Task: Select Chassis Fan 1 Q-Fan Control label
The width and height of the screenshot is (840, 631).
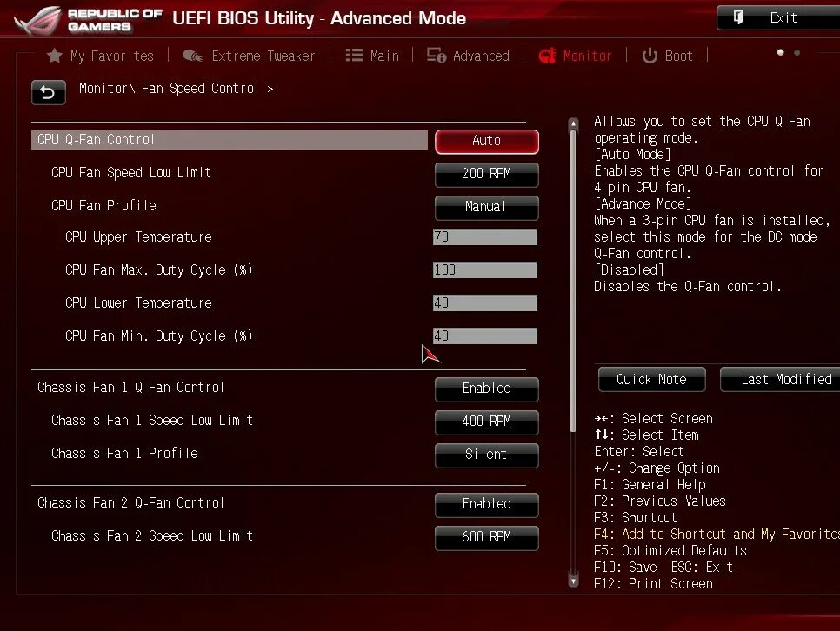Action: [130, 388]
